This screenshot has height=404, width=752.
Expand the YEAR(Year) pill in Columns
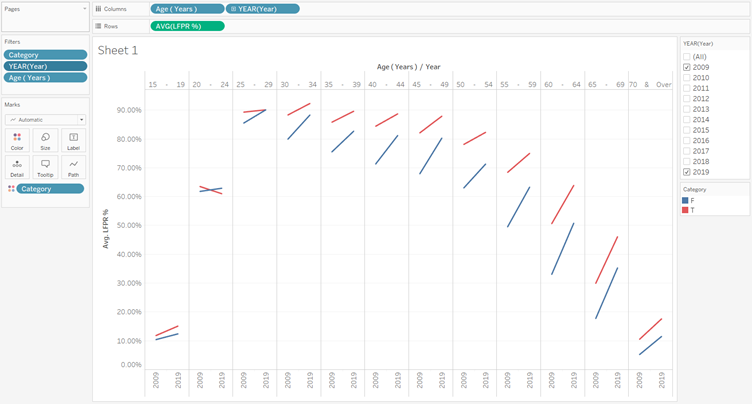pos(264,8)
